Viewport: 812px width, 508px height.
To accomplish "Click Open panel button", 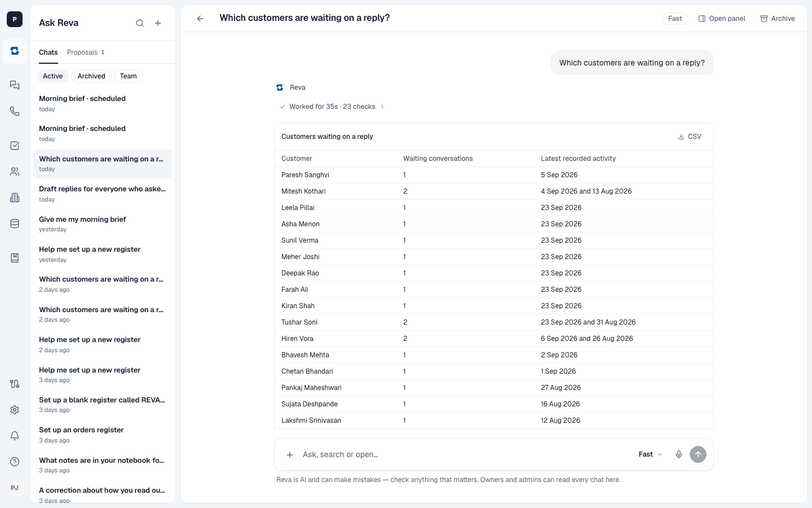I will [722, 19].
